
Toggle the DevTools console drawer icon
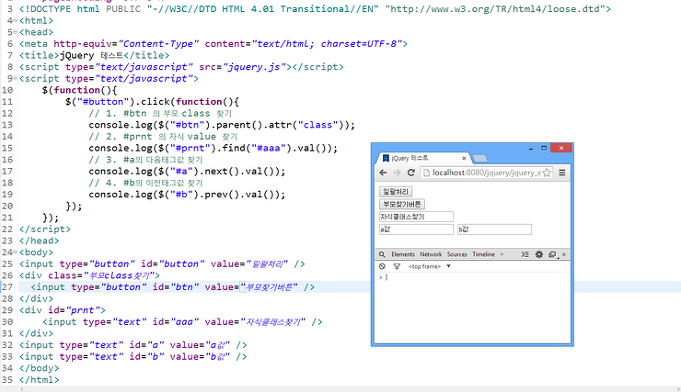(525, 254)
